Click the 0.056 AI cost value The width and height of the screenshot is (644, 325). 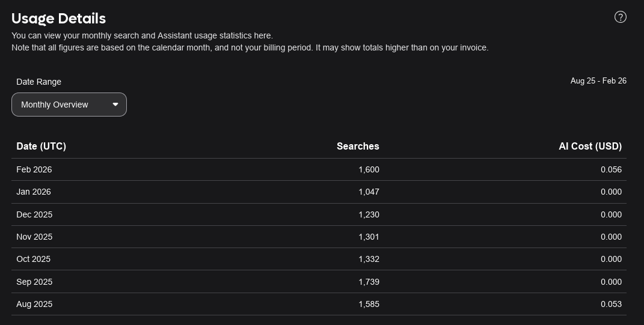point(611,169)
